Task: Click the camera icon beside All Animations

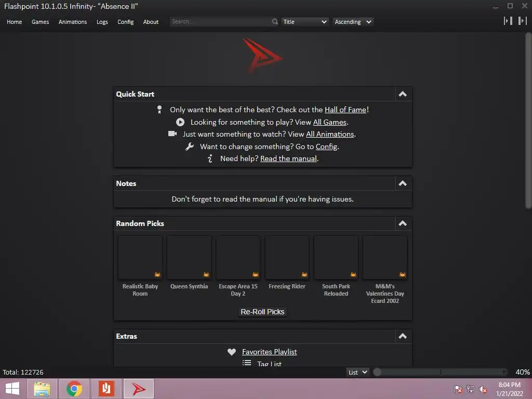Action: tap(172, 134)
